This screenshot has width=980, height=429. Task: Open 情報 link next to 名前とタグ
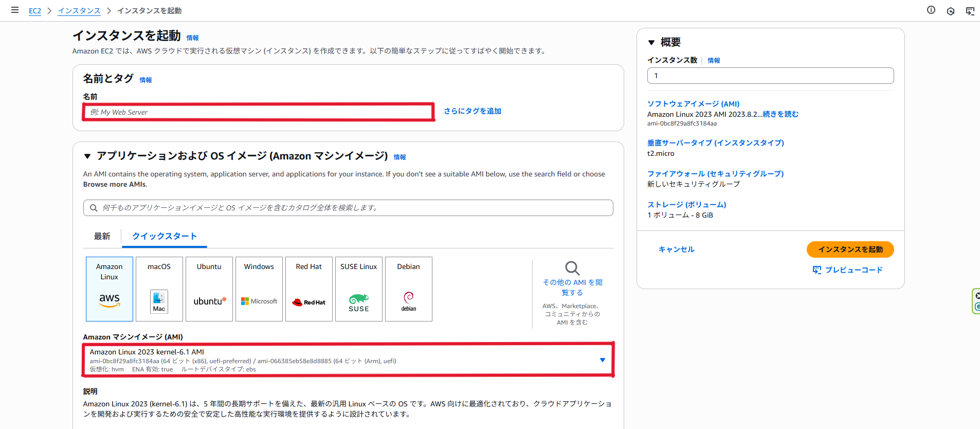(146, 80)
